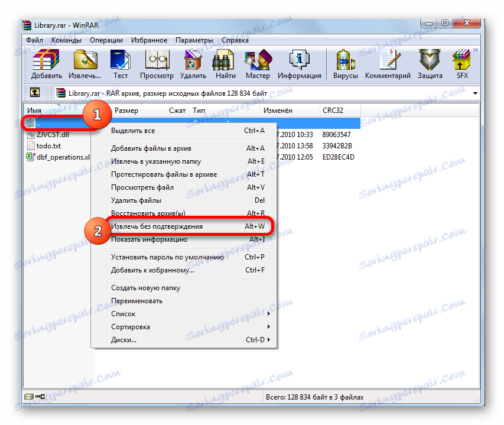Click the SFX toolbar icon
This screenshot has height=425, width=504.
pos(462,64)
